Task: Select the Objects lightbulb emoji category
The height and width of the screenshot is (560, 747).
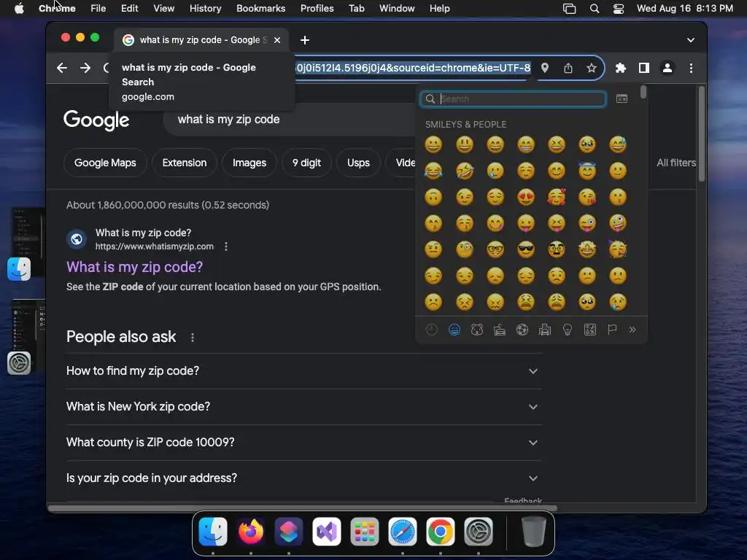Action: pos(568,330)
